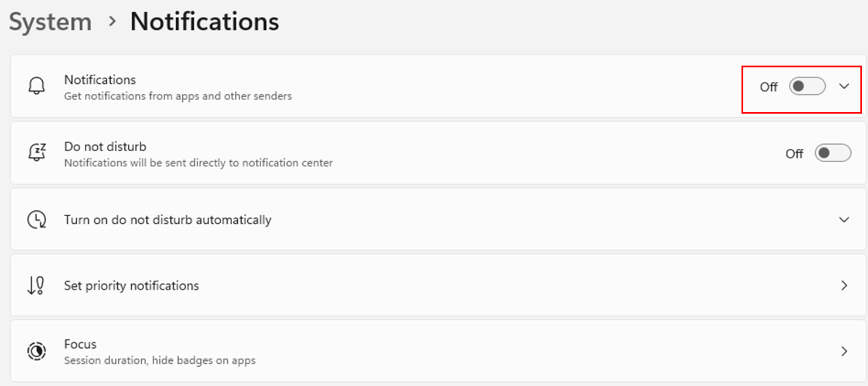The width and height of the screenshot is (868, 386).
Task: Click the Turn on do not disturb automatically text
Action: click(x=168, y=220)
